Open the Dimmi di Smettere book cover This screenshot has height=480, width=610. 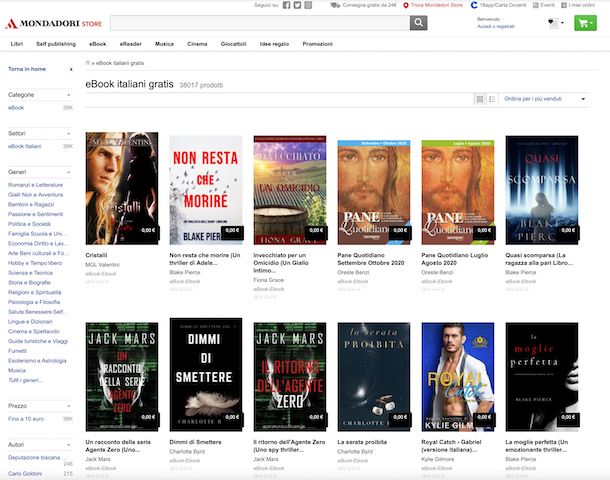[206, 375]
